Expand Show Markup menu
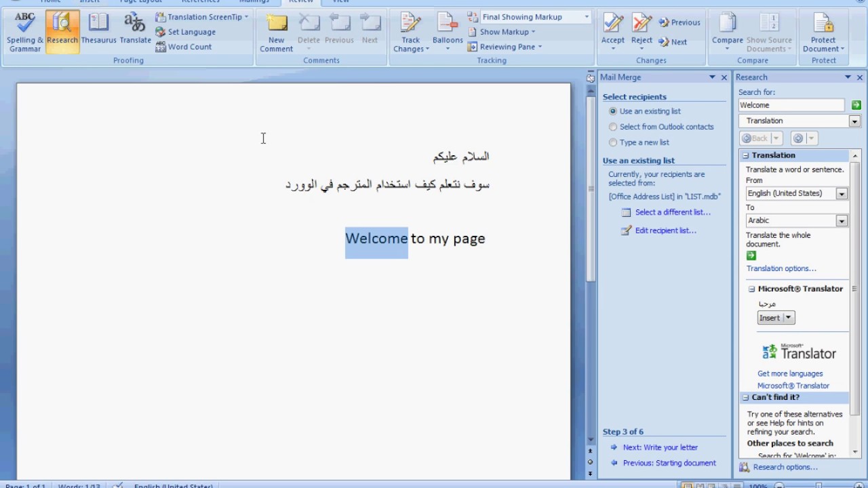The height and width of the screenshot is (488, 868). click(502, 32)
